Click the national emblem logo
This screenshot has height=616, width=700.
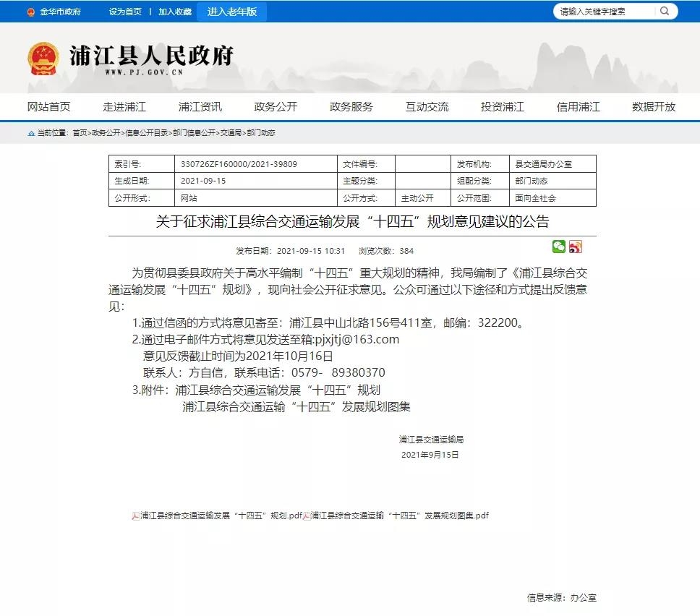click(x=43, y=58)
